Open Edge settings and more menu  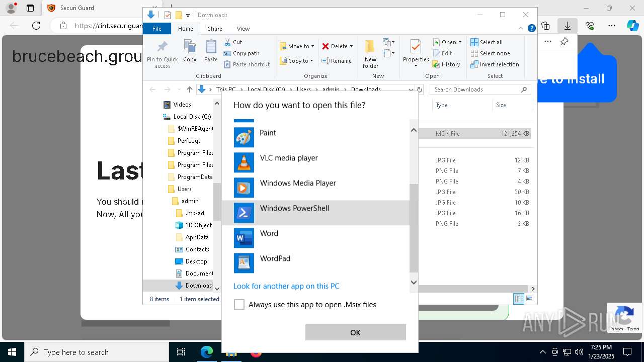point(612,26)
